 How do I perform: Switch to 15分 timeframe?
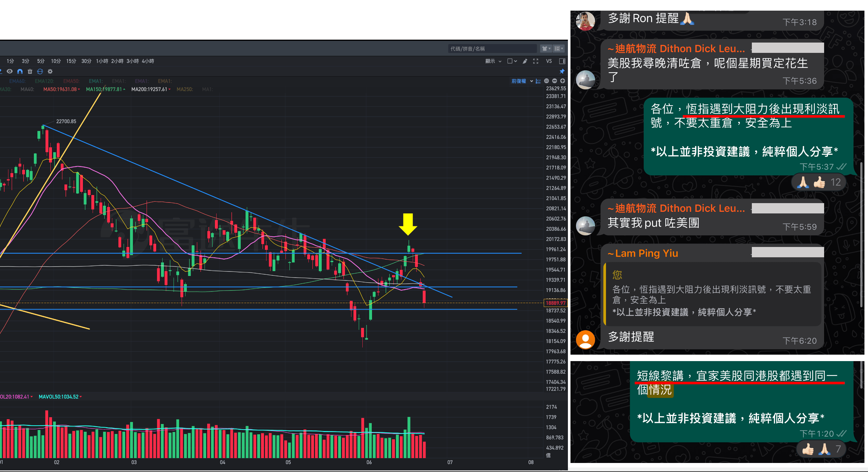click(x=71, y=61)
